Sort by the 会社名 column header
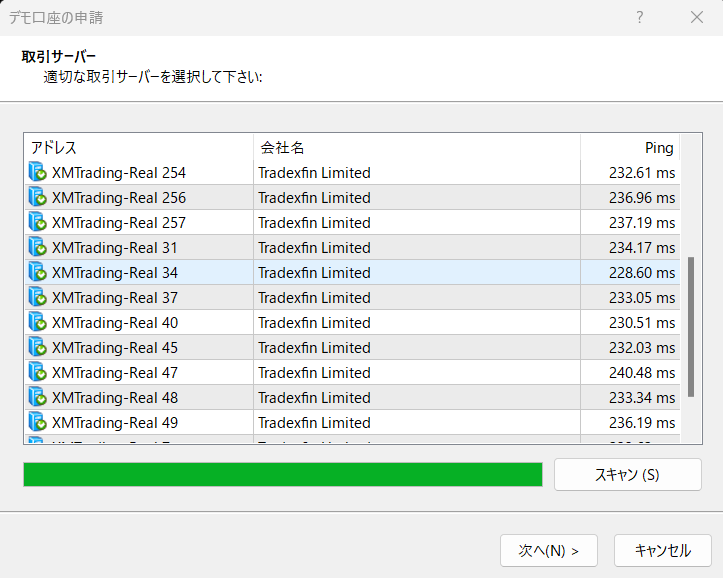723x578 pixels. [417, 147]
